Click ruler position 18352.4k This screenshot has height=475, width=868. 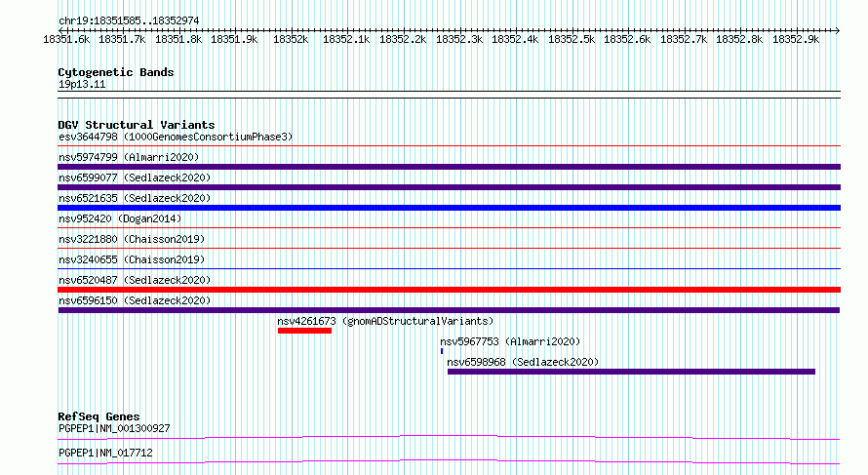[x=515, y=39]
